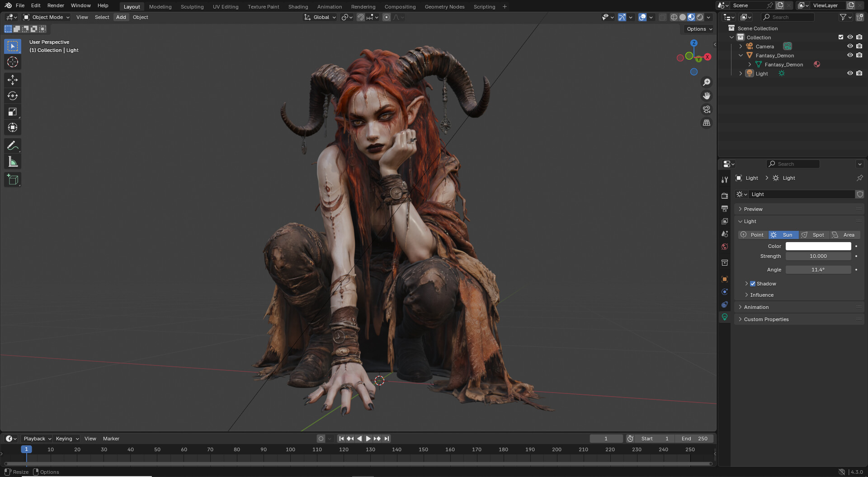
Task: Play the animation
Action: 368,439
